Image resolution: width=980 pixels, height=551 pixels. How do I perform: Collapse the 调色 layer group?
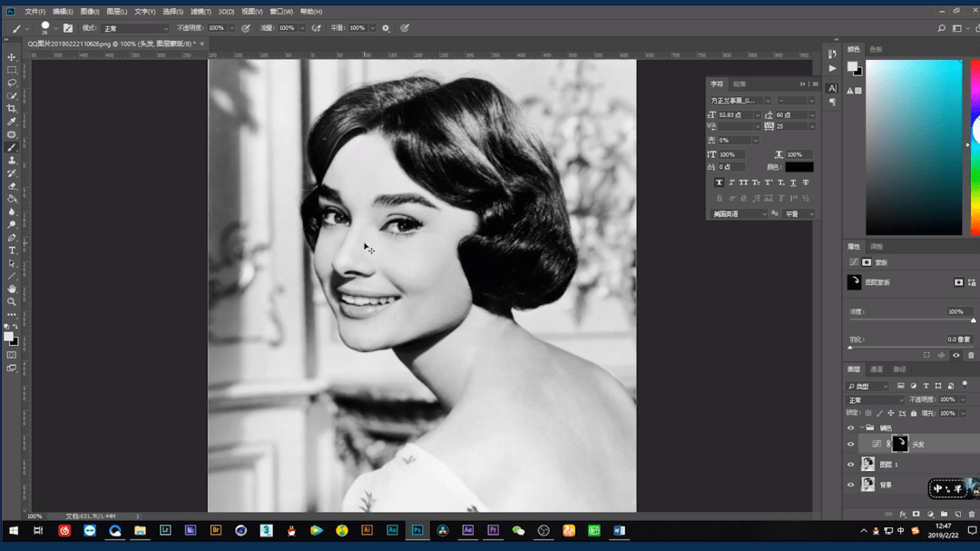coord(861,428)
